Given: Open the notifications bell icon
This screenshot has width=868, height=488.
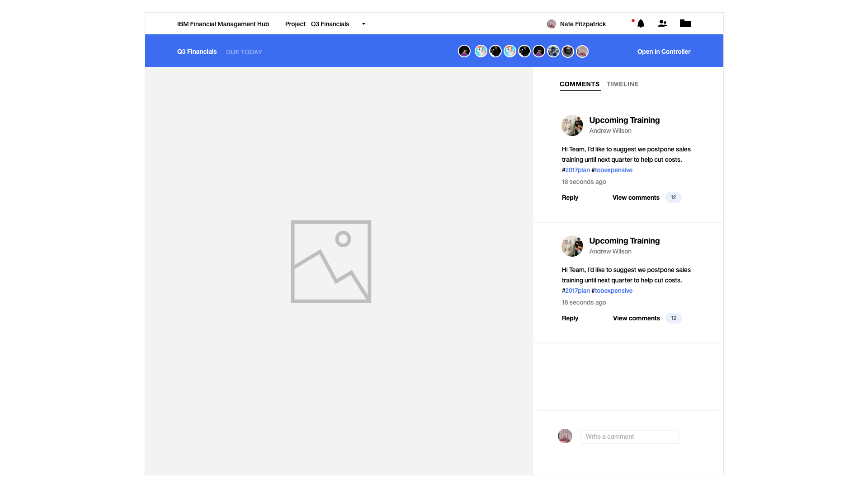Looking at the screenshot, I should pyautogui.click(x=641, y=23).
